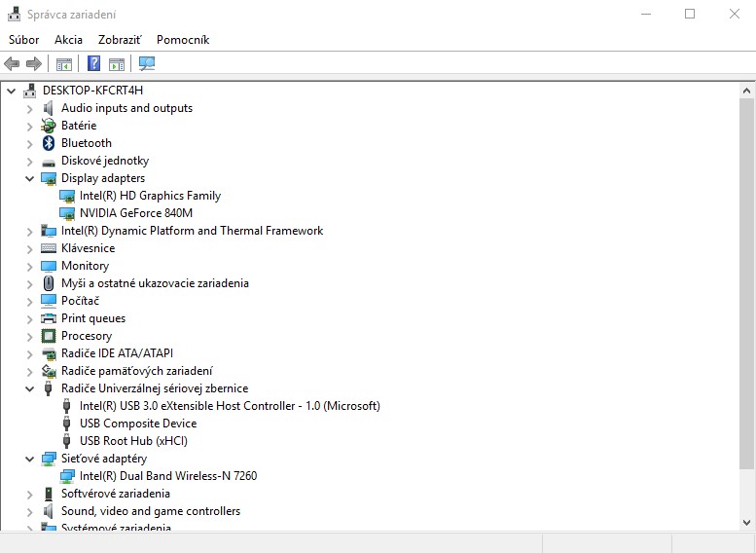Expand Intel(R) Dynamic Platform and Thermal Framework
The image size is (756, 553).
coord(30,232)
